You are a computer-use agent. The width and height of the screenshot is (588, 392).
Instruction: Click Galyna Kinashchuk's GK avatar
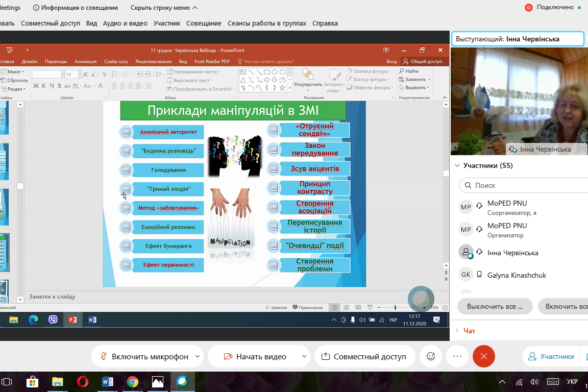[x=465, y=275]
